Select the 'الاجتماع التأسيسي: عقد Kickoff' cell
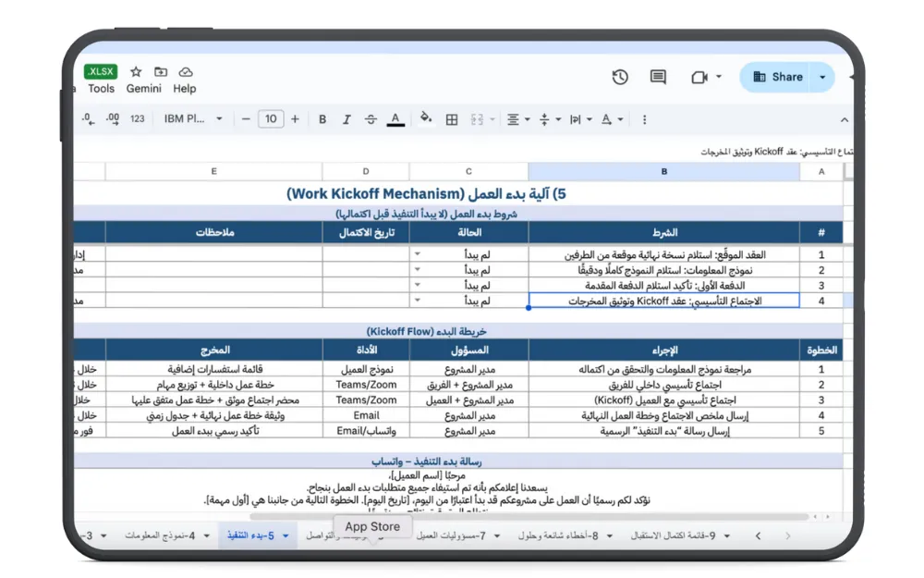 click(x=664, y=301)
